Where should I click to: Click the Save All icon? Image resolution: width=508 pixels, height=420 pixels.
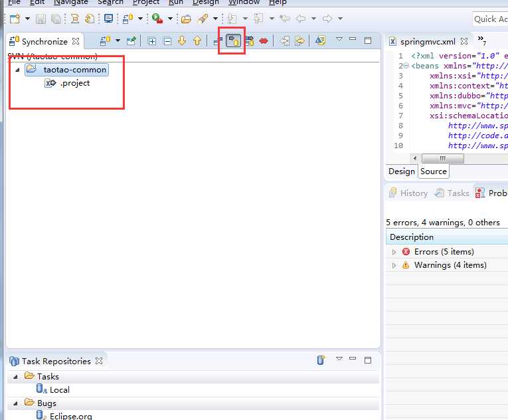56,19
